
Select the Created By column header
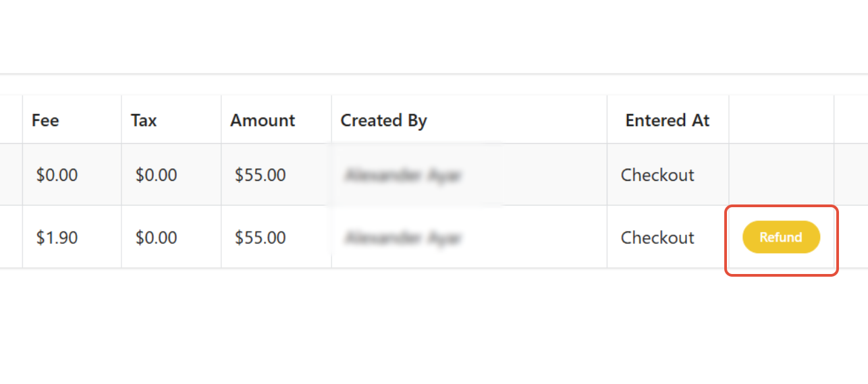pos(383,120)
